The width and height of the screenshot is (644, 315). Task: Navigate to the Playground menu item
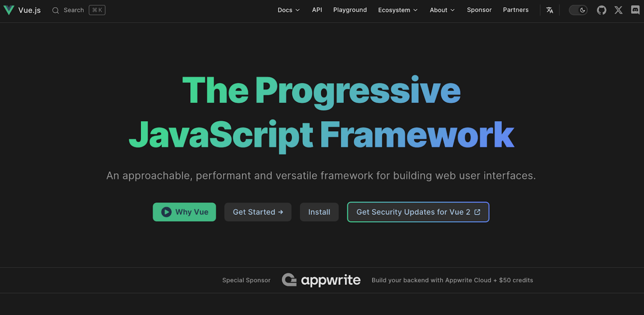(350, 10)
